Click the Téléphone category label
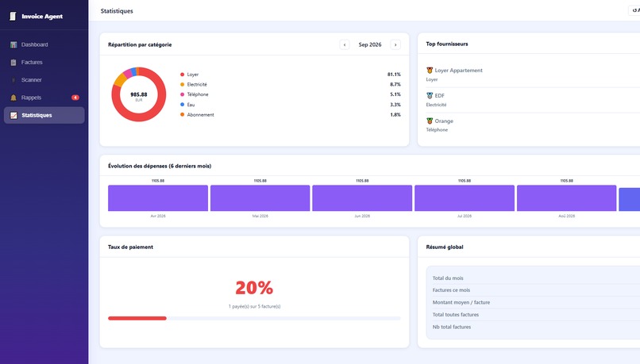The height and width of the screenshot is (364, 640). (198, 94)
